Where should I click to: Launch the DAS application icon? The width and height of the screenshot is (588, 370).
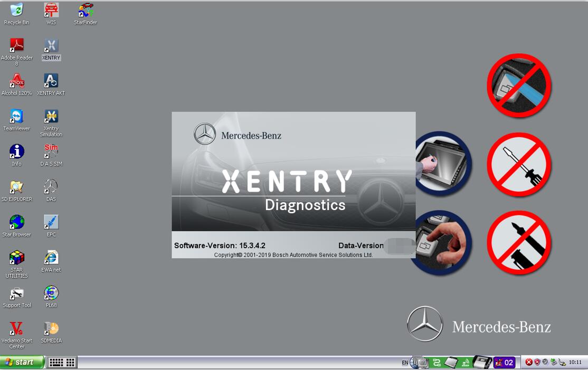pos(51,191)
